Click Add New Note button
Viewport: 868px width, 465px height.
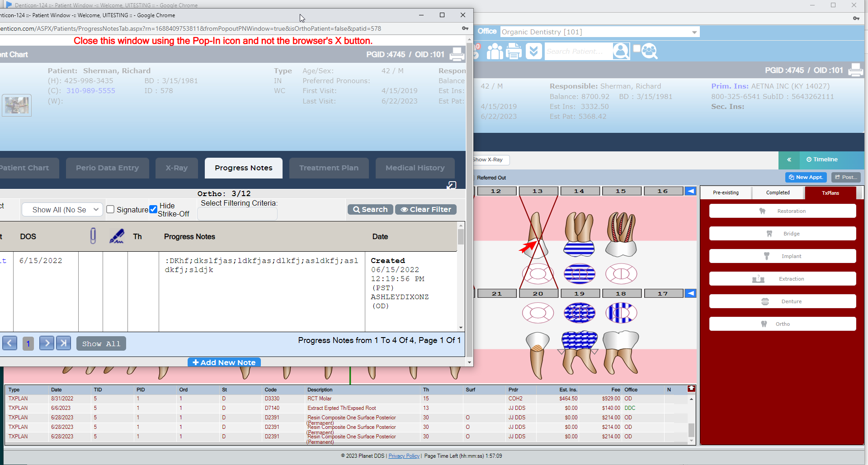point(224,362)
